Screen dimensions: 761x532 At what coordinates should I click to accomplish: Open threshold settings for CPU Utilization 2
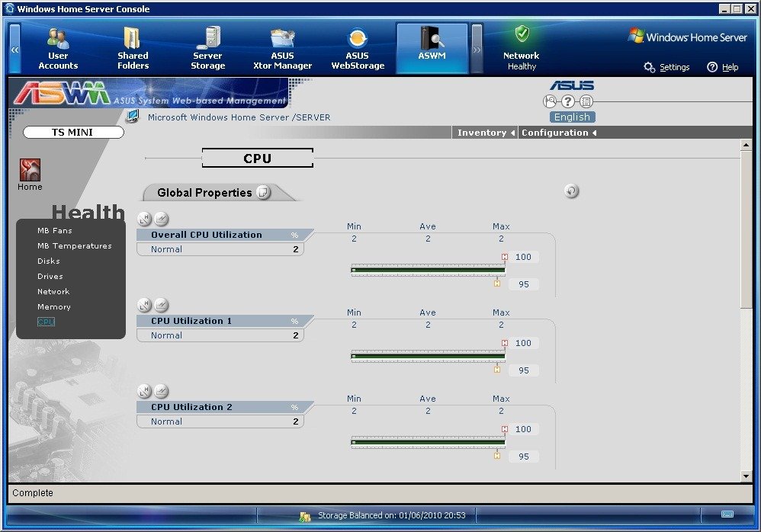coord(145,391)
